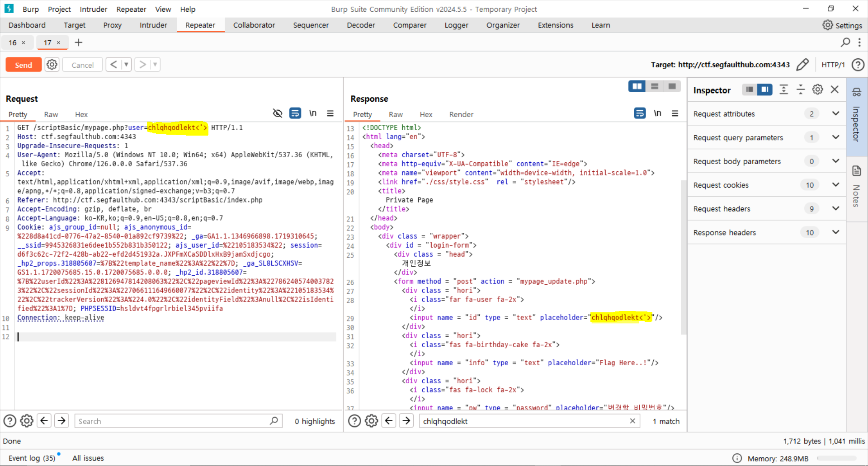The width and height of the screenshot is (868, 466).
Task: Edit target with the pencil icon
Action: [x=802, y=65]
